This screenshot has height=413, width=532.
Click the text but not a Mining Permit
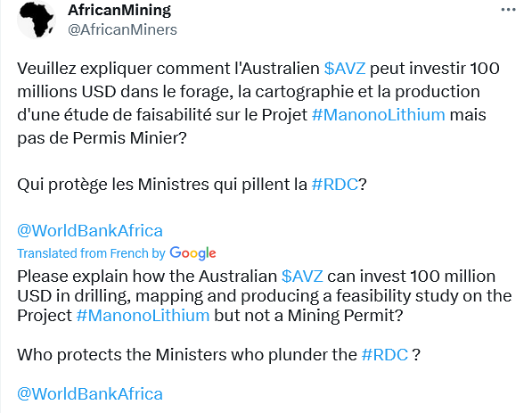click(x=308, y=316)
